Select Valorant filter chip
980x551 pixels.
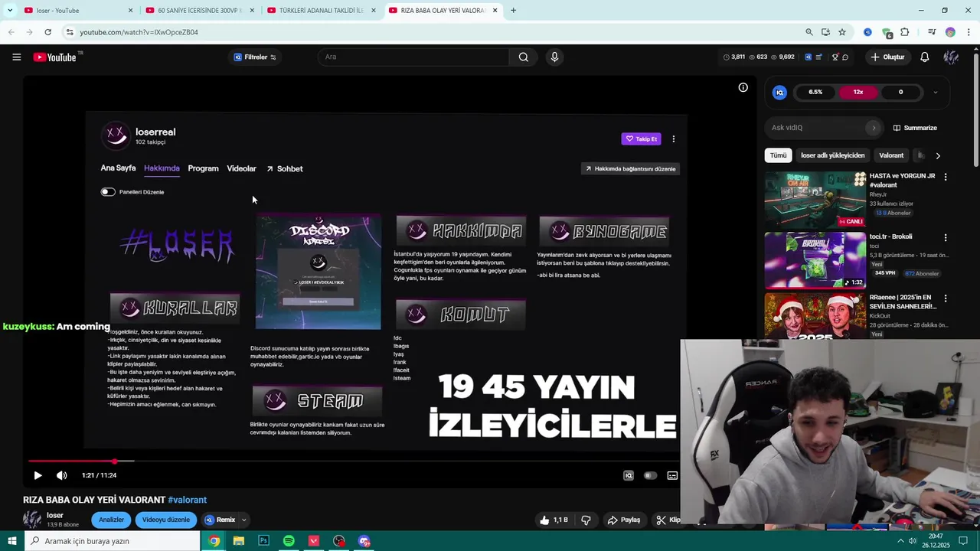point(891,155)
